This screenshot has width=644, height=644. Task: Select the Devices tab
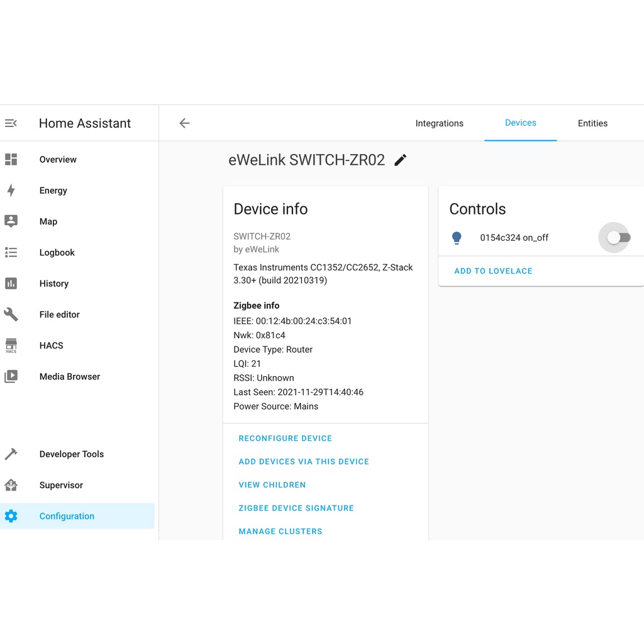pos(520,123)
